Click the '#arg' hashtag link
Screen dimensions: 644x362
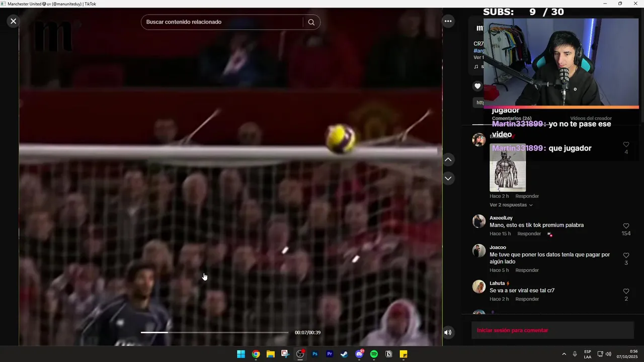coord(479,51)
